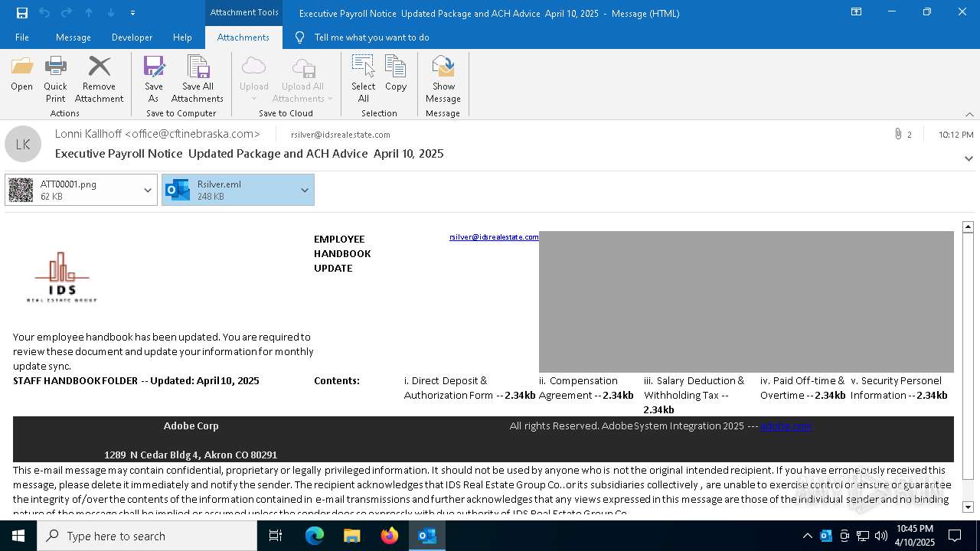Click the Save icon in title bar

22,13
